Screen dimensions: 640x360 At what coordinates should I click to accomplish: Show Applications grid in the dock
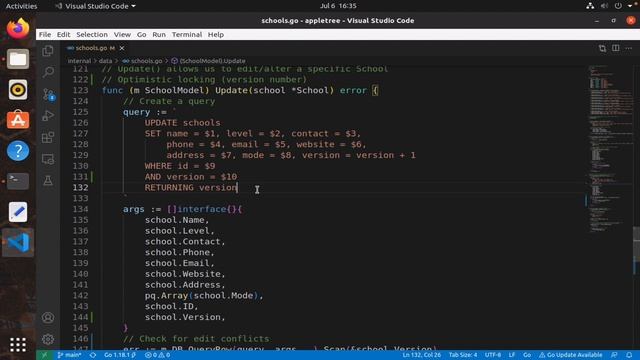[18, 345]
